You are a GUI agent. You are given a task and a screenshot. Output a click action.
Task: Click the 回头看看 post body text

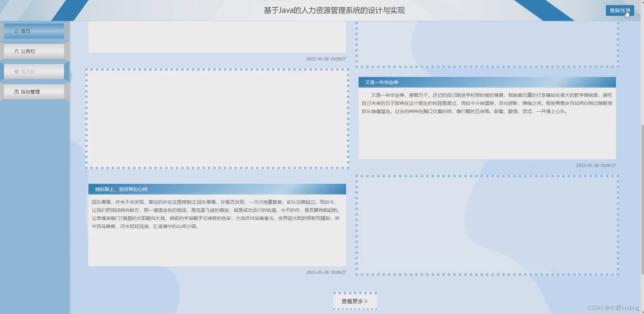pyautogui.click(x=216, y=214)
